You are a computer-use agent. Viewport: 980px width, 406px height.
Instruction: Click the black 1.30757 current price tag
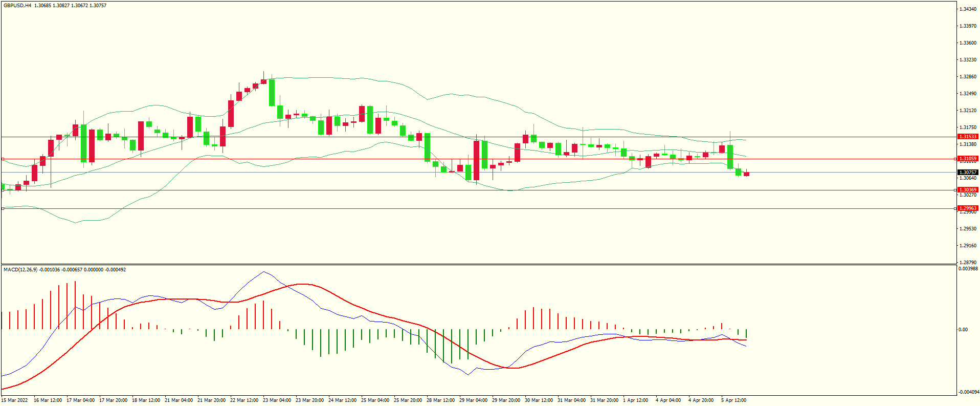click(x=967, y=173)
